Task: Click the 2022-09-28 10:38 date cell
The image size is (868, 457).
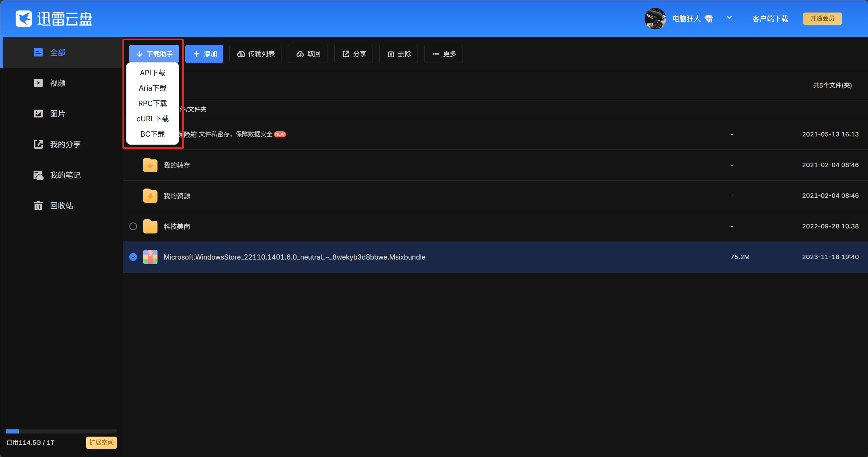Action: [x=830, y=226]
